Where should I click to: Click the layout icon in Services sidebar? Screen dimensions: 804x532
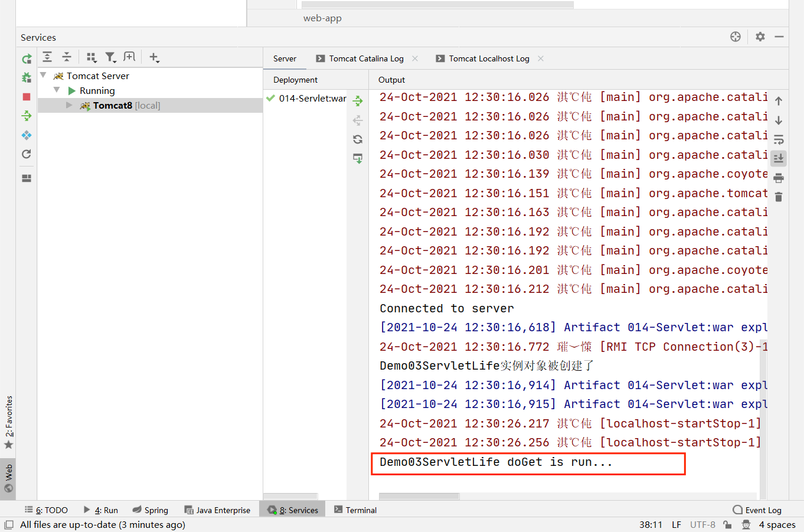27,178
